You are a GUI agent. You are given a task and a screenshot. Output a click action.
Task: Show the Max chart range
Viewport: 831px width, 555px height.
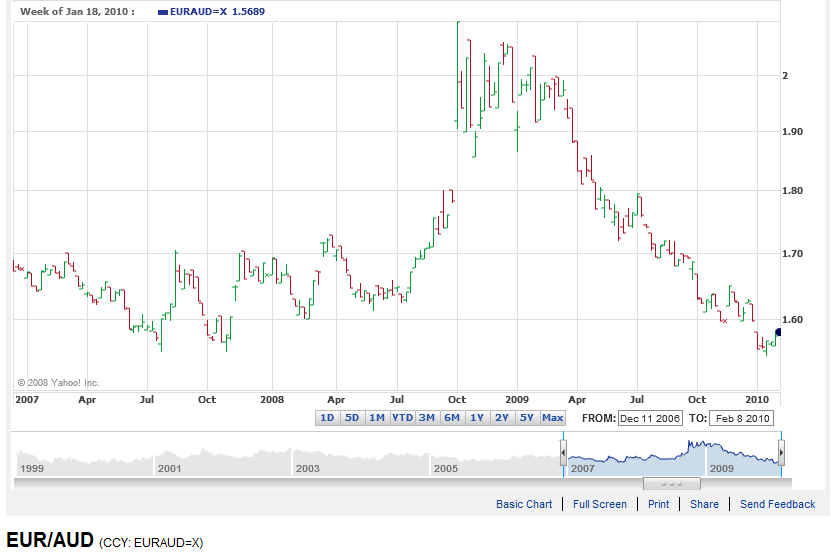552,418
